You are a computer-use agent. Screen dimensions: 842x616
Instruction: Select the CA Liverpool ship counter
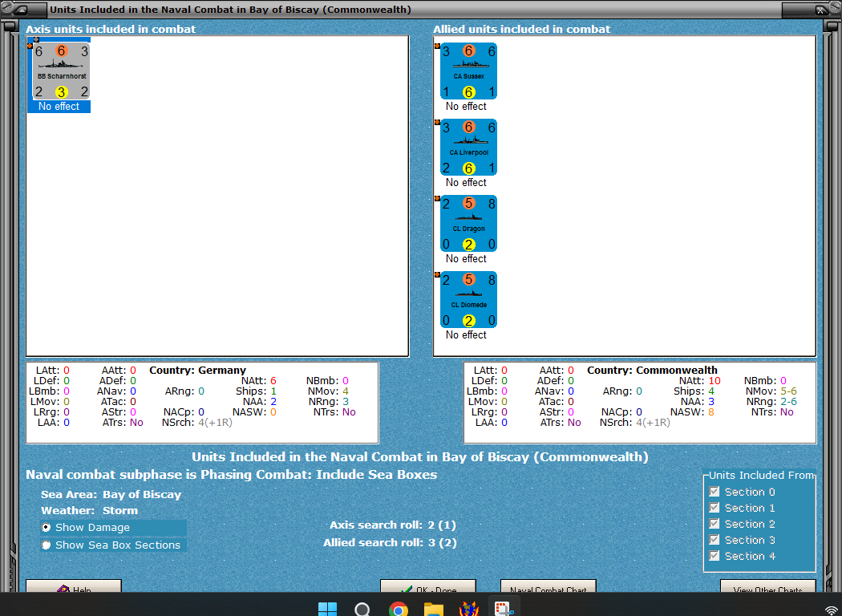click(468, 147)
